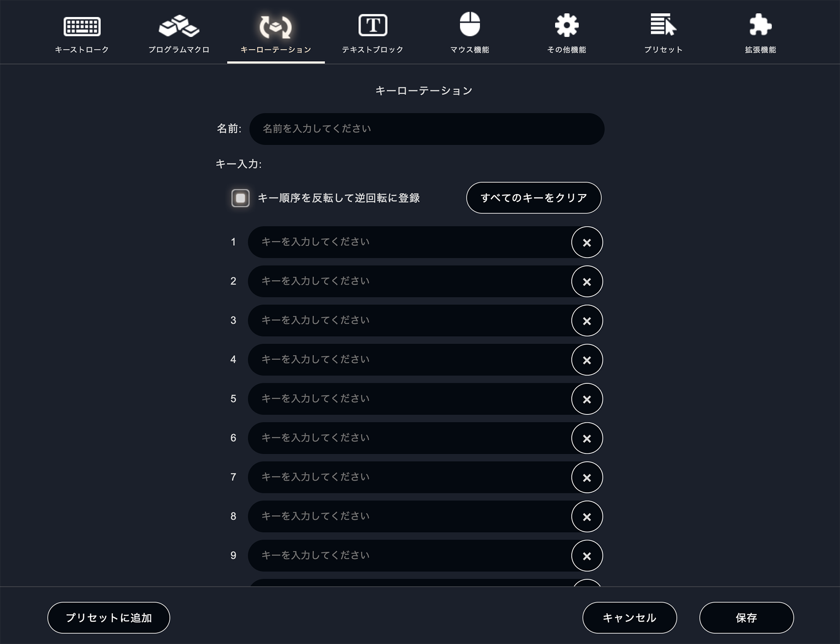
Task: Click プリセットに追加 button
Action: tap(108, 618)
